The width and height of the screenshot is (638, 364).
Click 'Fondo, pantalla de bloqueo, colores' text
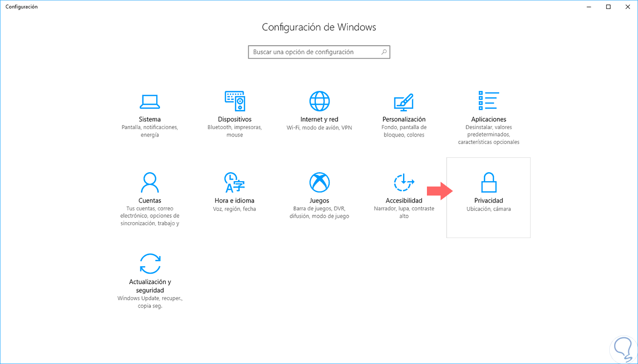click(404, 131)
